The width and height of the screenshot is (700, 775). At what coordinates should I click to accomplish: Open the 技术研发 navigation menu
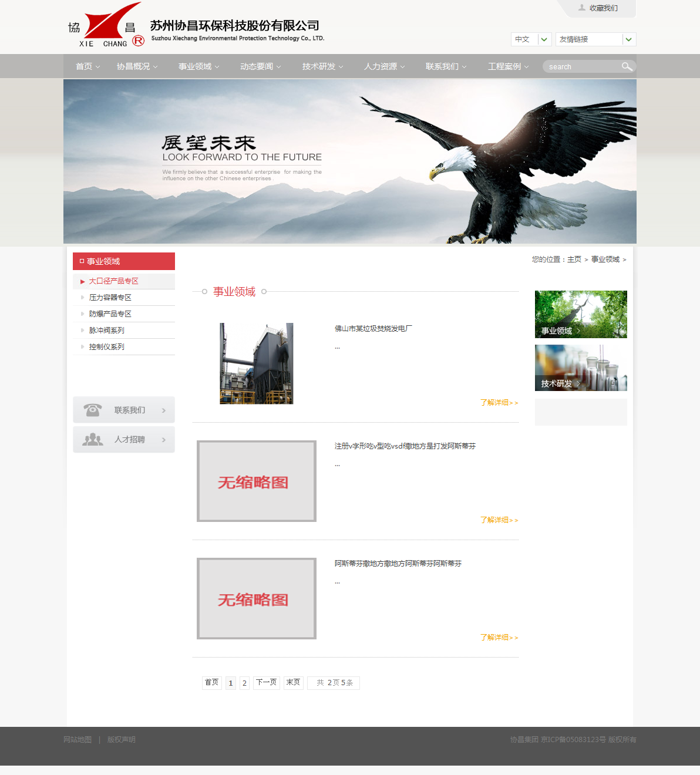point(322,66)
